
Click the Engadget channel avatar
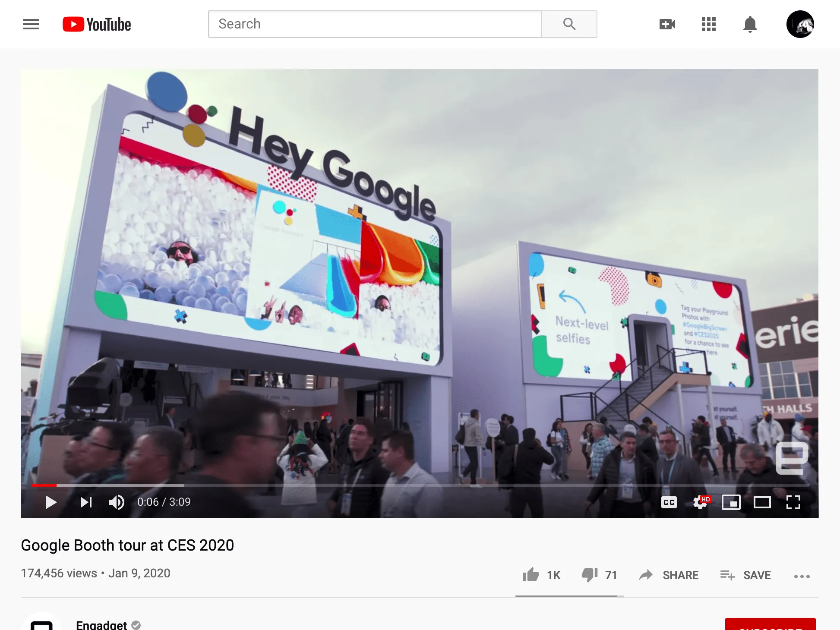tap(41, 621)
